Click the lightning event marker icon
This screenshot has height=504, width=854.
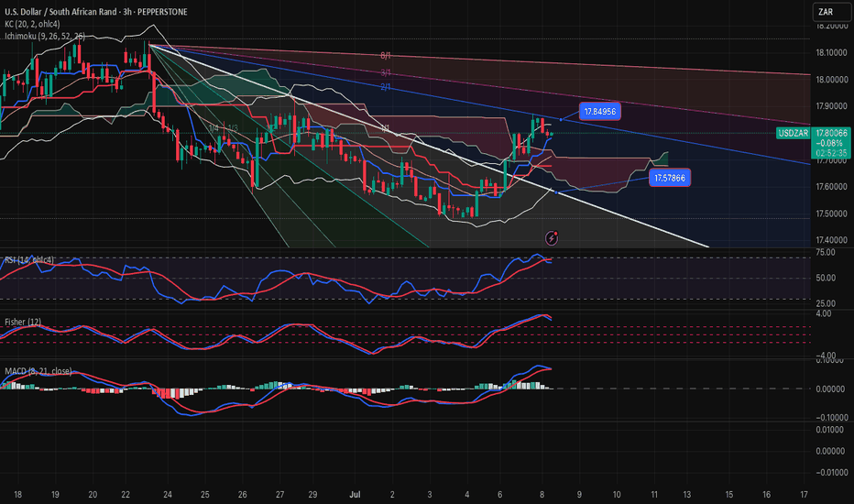point(552,238)
